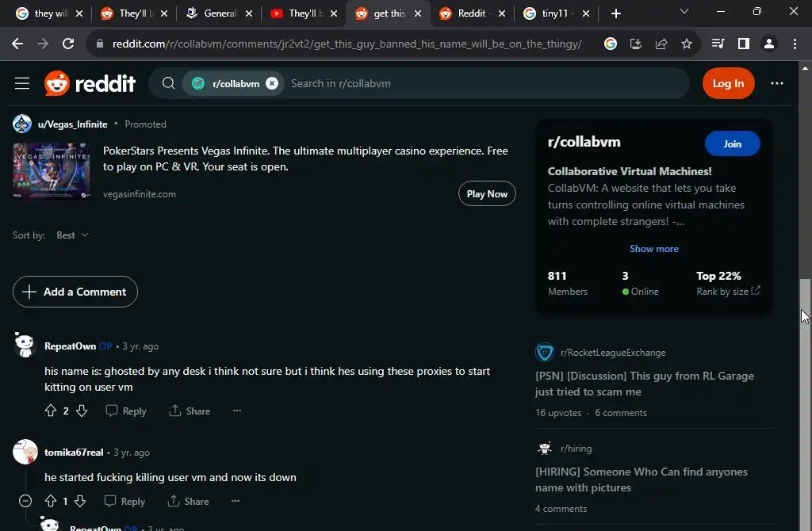
Task: Click the search magnifier icon
Action: pyautogui.click(x=168, y=83)
